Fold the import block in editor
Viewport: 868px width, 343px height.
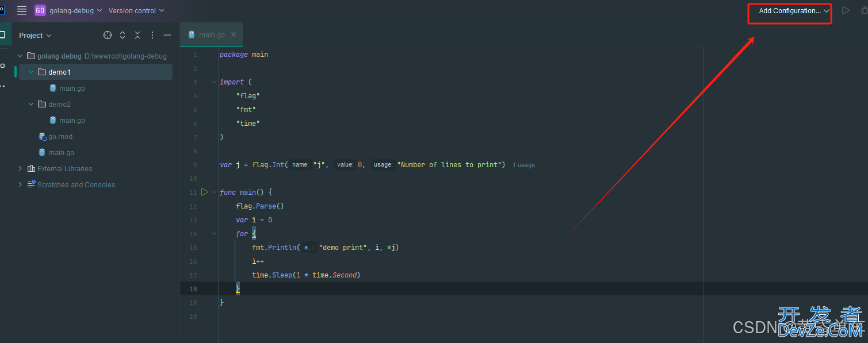tap(214, 82)
